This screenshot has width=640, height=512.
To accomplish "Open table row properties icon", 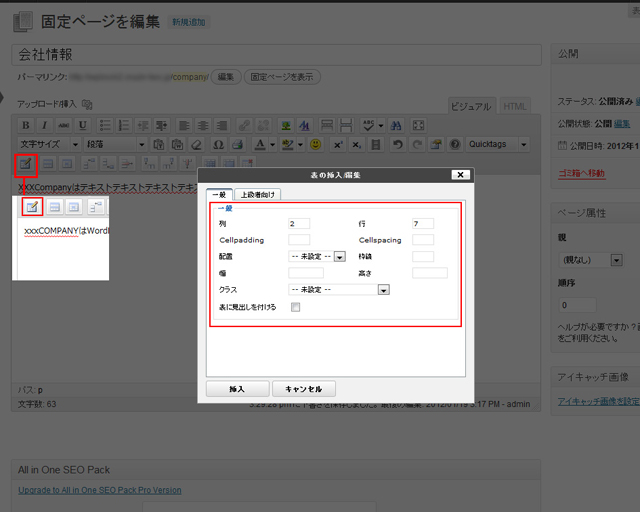I will click(x=48, y=164).
